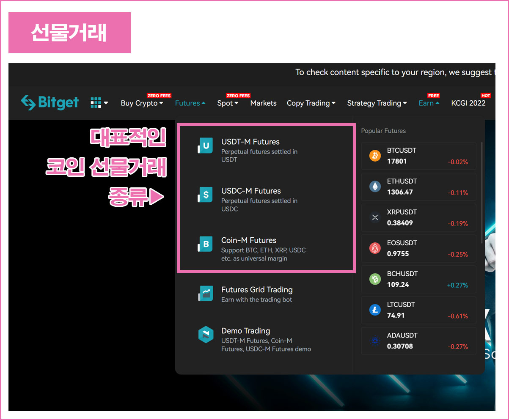Click 'Perpetual futures settled in USDT' description
The image size is (509, 420).
pos(259,156)
